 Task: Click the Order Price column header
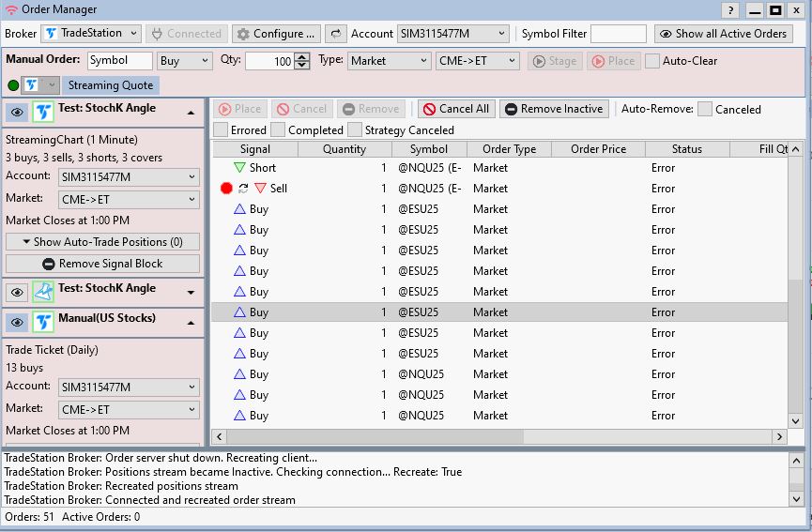pos(598,149)
